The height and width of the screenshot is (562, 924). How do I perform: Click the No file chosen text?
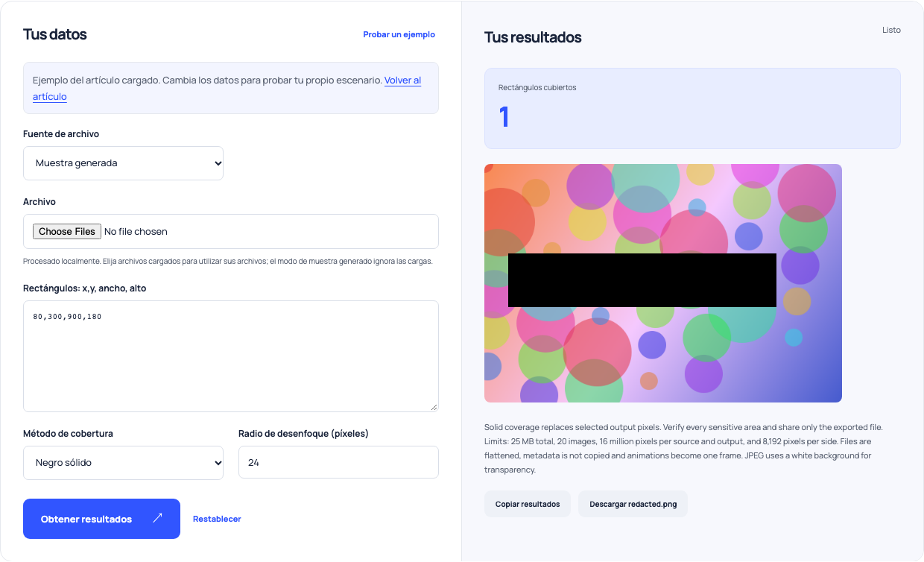(x=136, y=232)
